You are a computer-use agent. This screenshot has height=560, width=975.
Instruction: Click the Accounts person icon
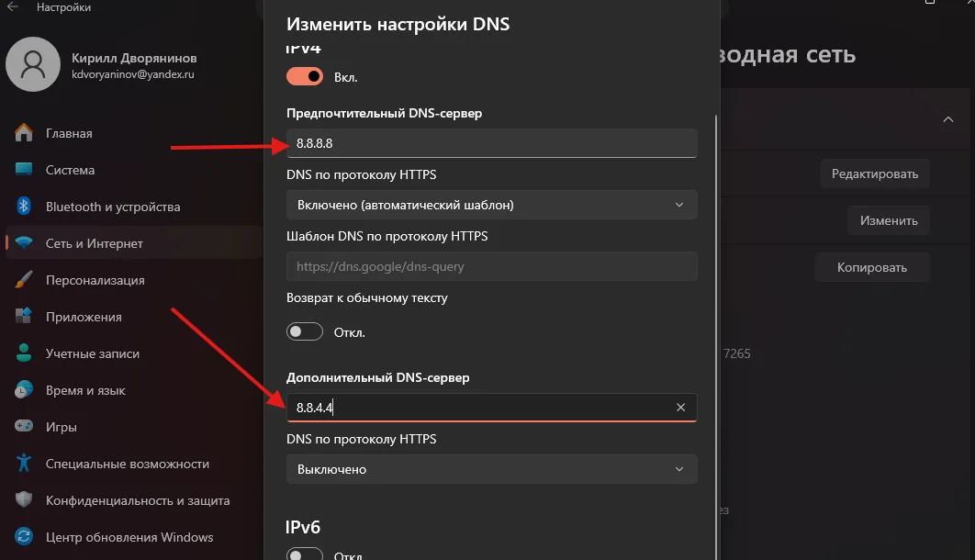click(25, 353)
